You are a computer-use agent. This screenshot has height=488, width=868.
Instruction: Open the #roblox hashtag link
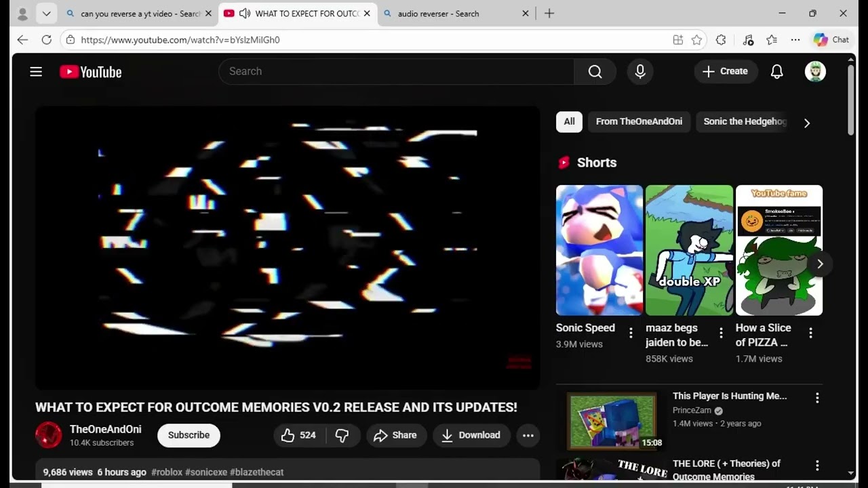167,472
